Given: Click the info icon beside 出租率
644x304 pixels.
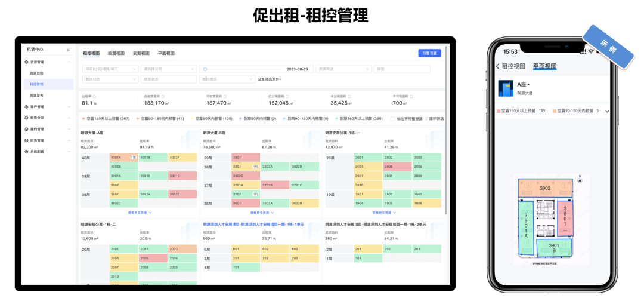Looking at the screenshot, I should click(95, 96).
